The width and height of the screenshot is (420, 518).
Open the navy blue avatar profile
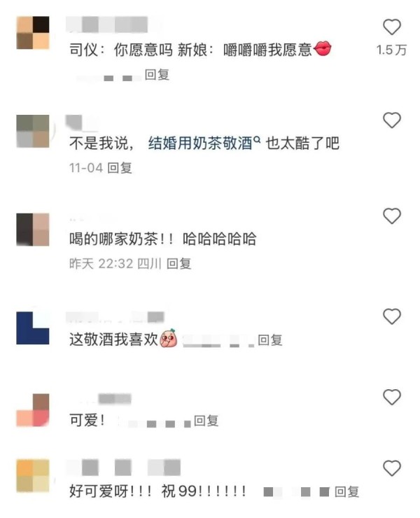[33, 328]
